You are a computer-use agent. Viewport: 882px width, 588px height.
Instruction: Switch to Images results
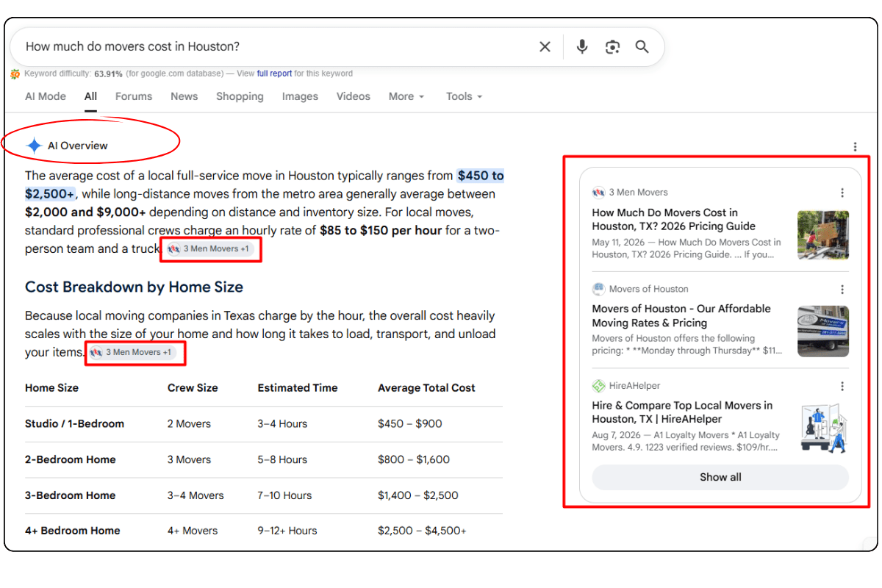(300, 96)
